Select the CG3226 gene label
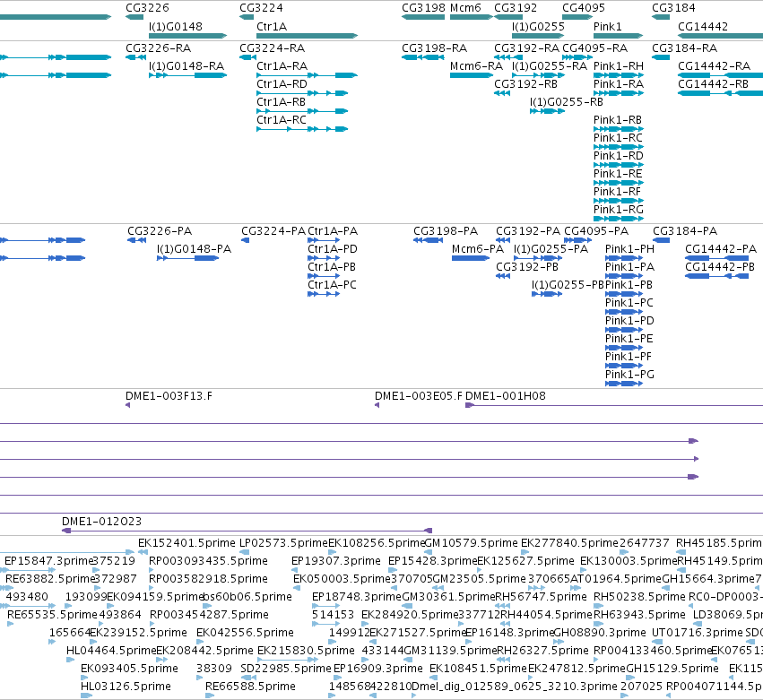This screenshot has height=700, width=763. [x=147, y=8]
